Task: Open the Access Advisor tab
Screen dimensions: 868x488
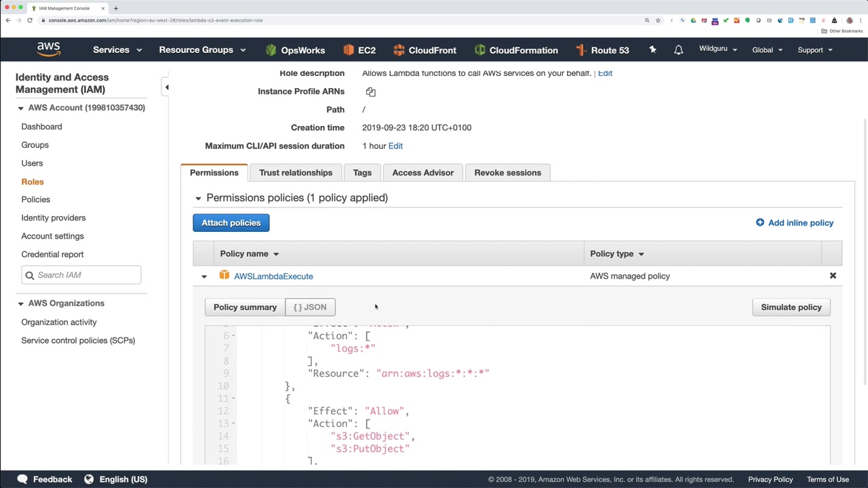Action: [x=422, y=173]
